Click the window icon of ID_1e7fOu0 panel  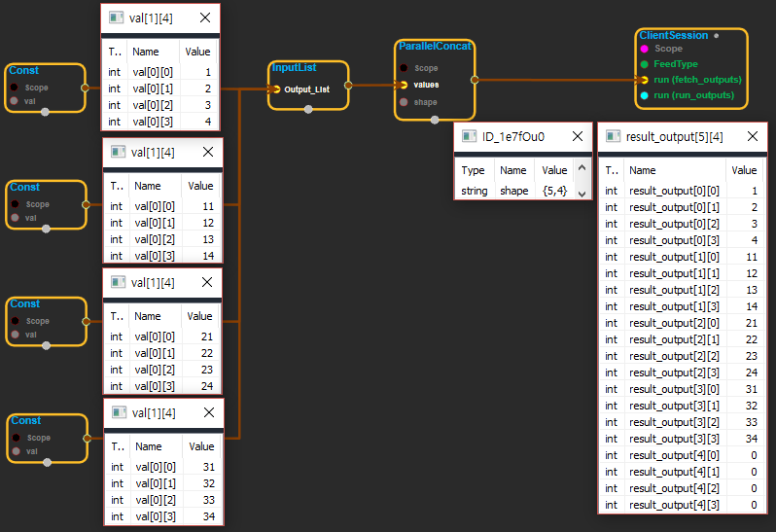469,137
